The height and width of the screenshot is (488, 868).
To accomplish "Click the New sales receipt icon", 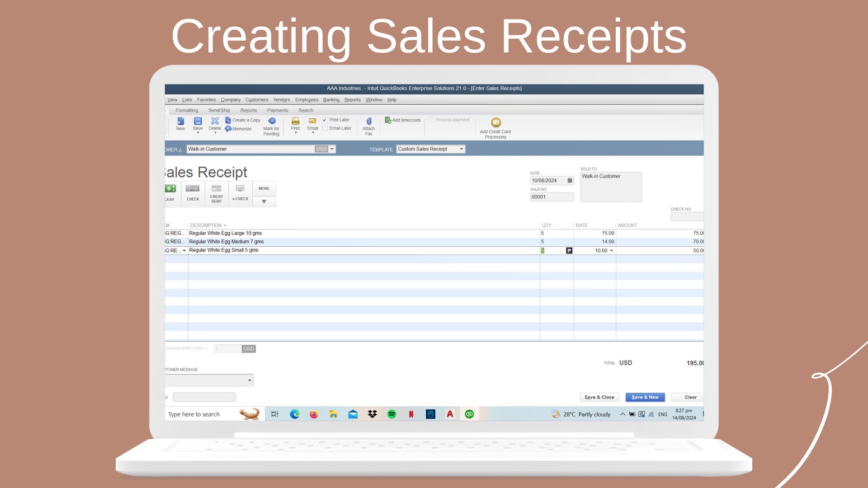I will [179, 123].
